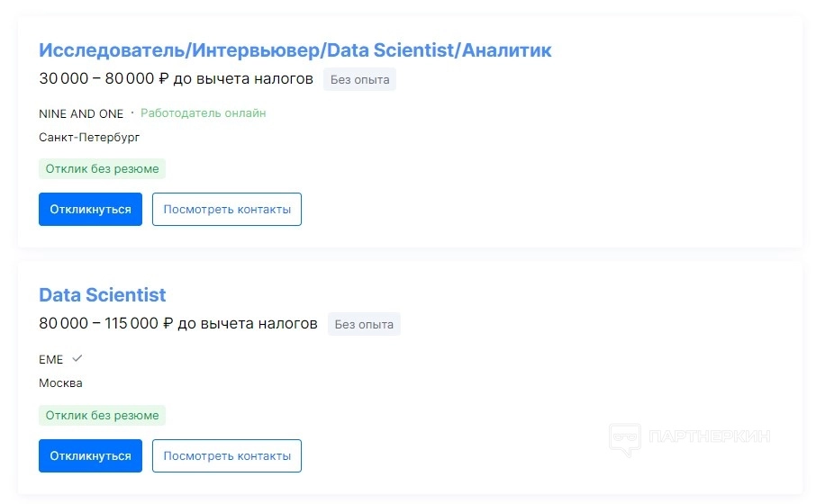This screenshot has height=504, width=816.
Task: Open the NINE AND ONE employer page
Action: click(x=81, y=113)
